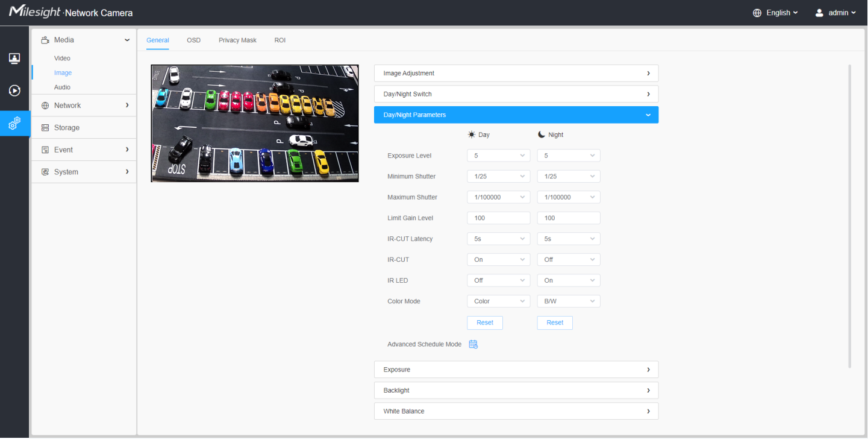Open Day IR-CUT On dropdown
868x439 pixels.
tap(498, 260)
